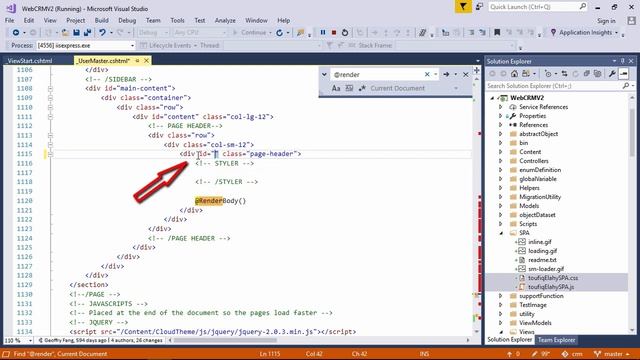
Task: Open Properties wrench icon in Solution Explorer
Action: tap(612, 74)
